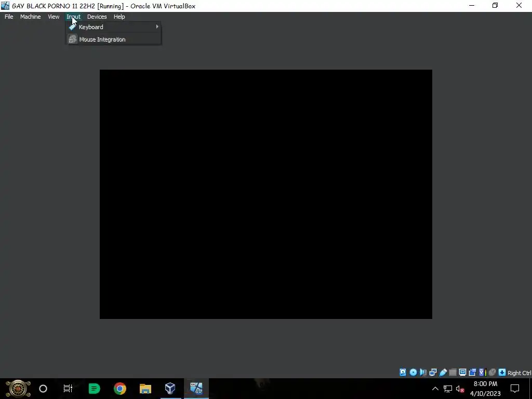532x399 pixels.
Task: Launch the green chat app on taskbar
Action: click(94, 389)
